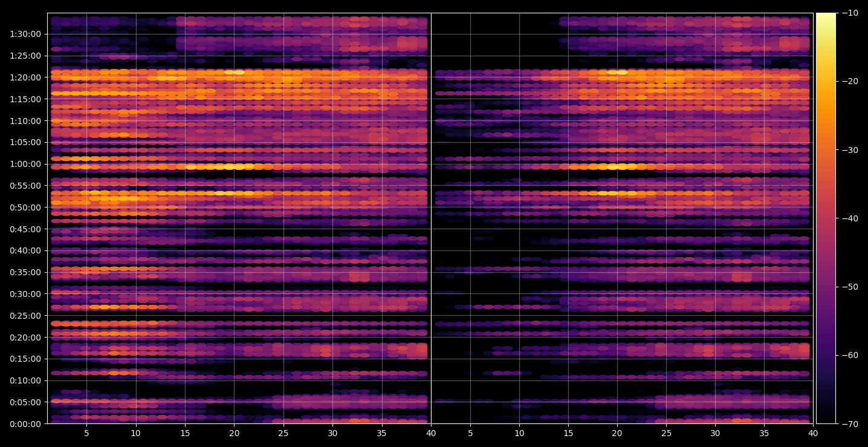Select x-axis tick 10 of left heatmap
This screenshot has height=447, width=868.
[x=135, y=433]
